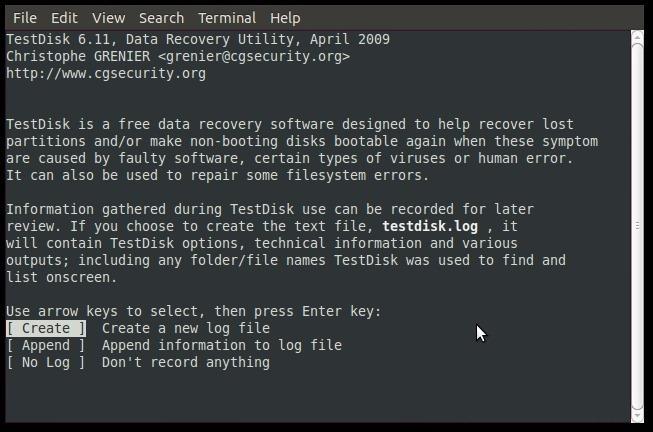Click 'Don't record anything' description
Screen dimensions: 653x432
click(186, 362)
